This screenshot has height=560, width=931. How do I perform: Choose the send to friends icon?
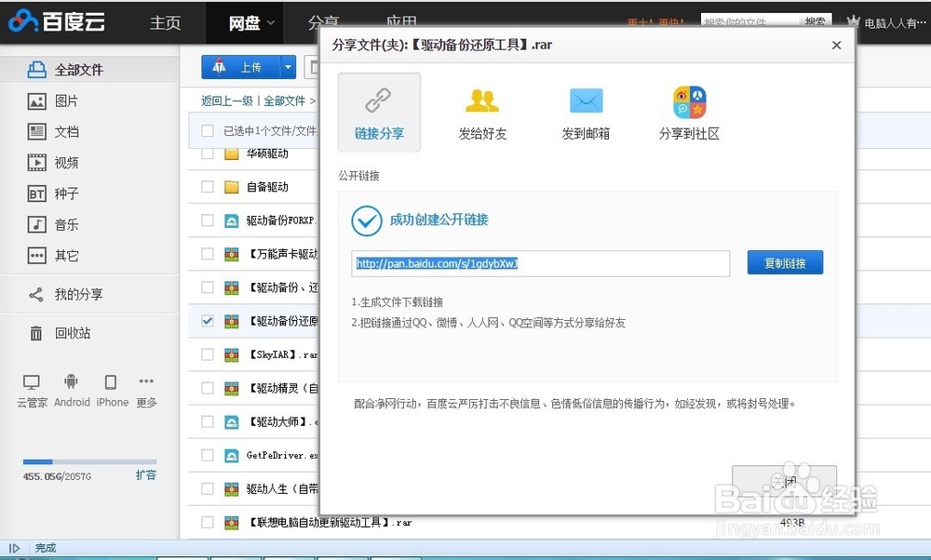tap(482, 100)
